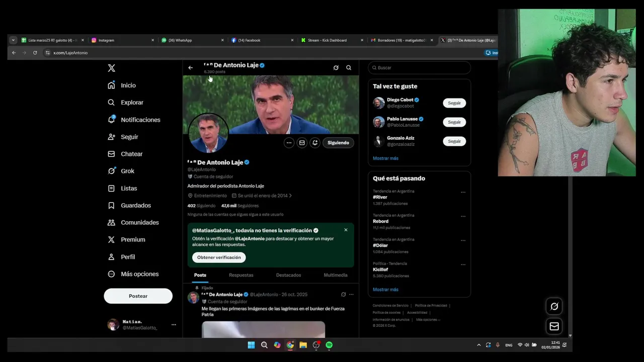Open the 47,6 mil Seguidores list

click(x=240, y=206)
